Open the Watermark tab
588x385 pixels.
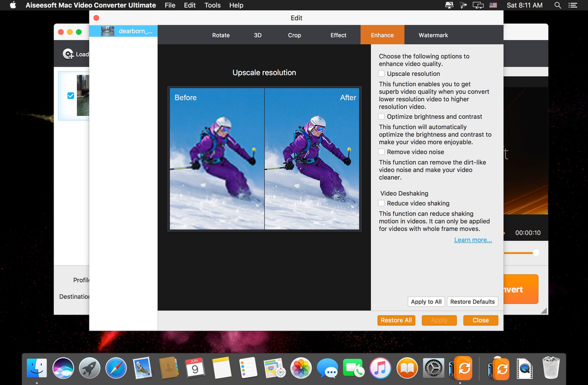coord(433,35)
